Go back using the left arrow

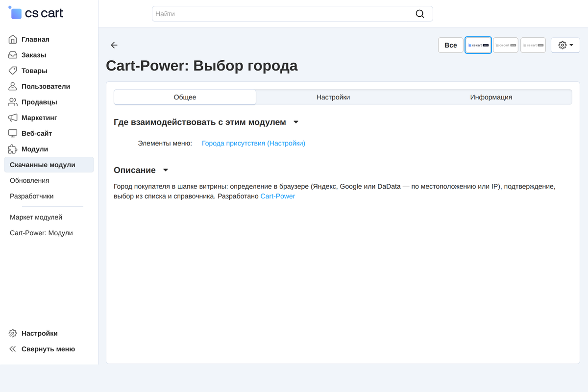pos(114,45)
